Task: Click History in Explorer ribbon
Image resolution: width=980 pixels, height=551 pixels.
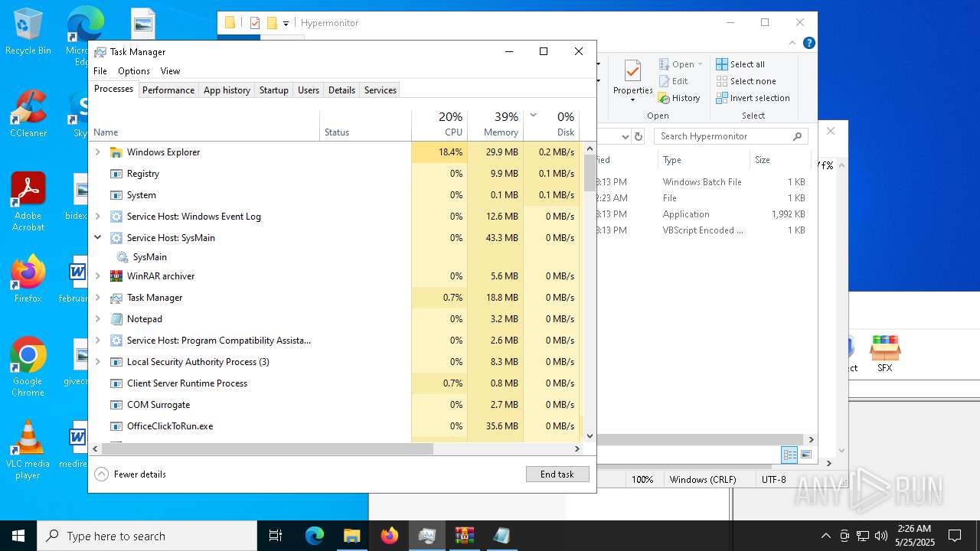Action: 679,98
